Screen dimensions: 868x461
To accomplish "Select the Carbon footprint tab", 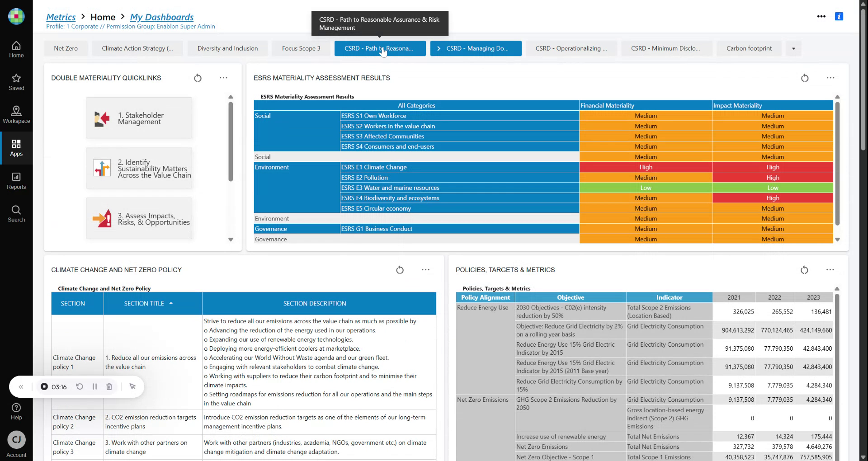I will coord(749,49).
